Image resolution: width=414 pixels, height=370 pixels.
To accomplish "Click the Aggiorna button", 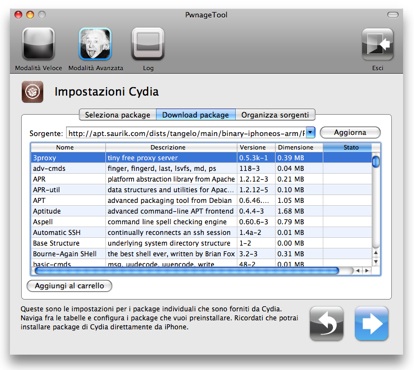I will 350,132.
